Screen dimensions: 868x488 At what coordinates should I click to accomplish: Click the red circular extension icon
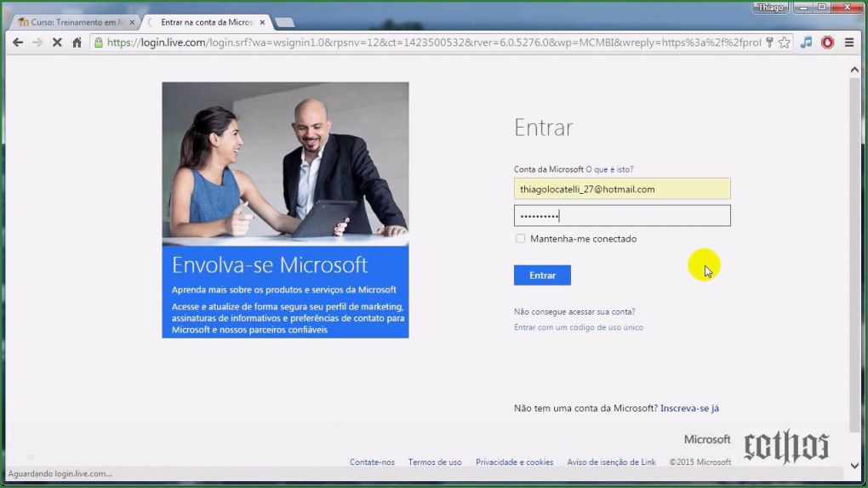pyautogui.click(x=827, y=42)
